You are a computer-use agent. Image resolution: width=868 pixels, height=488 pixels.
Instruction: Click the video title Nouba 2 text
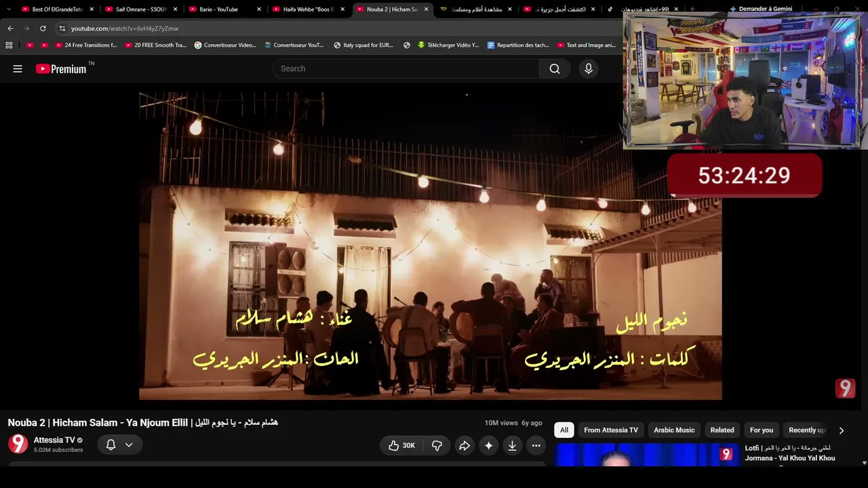(142, 423)
